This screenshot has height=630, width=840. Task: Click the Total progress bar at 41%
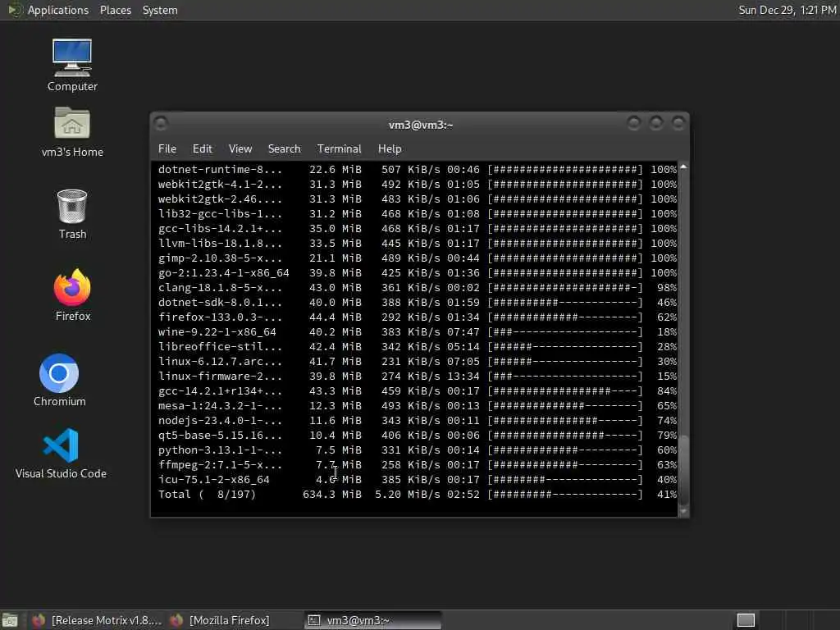point(564,495)
